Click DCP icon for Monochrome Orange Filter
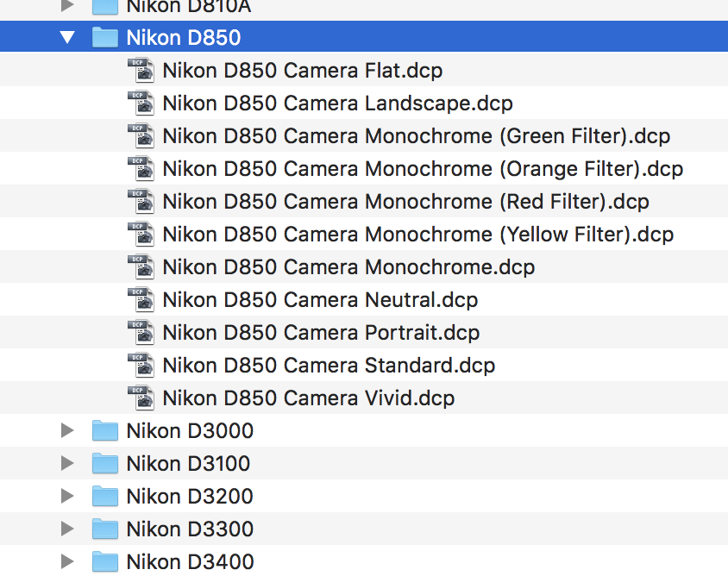This screenshot has width=728, height=576. [141, 168]
